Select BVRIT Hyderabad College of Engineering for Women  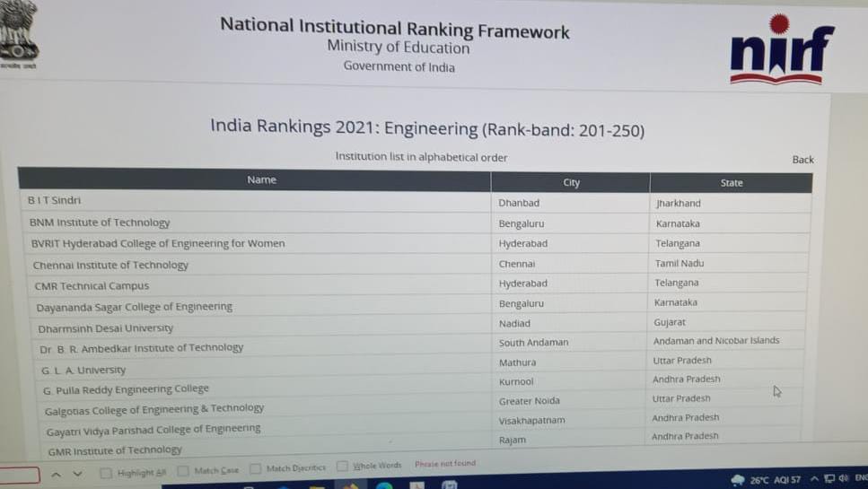point(158,243)
